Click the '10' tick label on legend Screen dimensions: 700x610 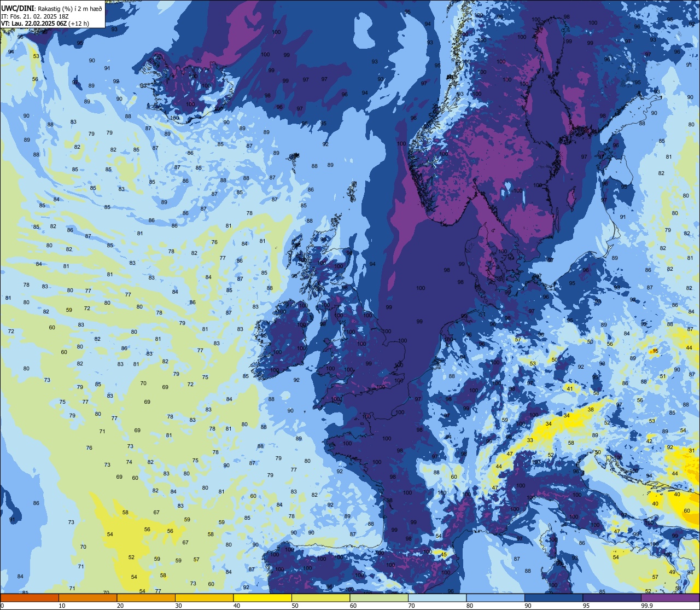click(x=62, y=606)
